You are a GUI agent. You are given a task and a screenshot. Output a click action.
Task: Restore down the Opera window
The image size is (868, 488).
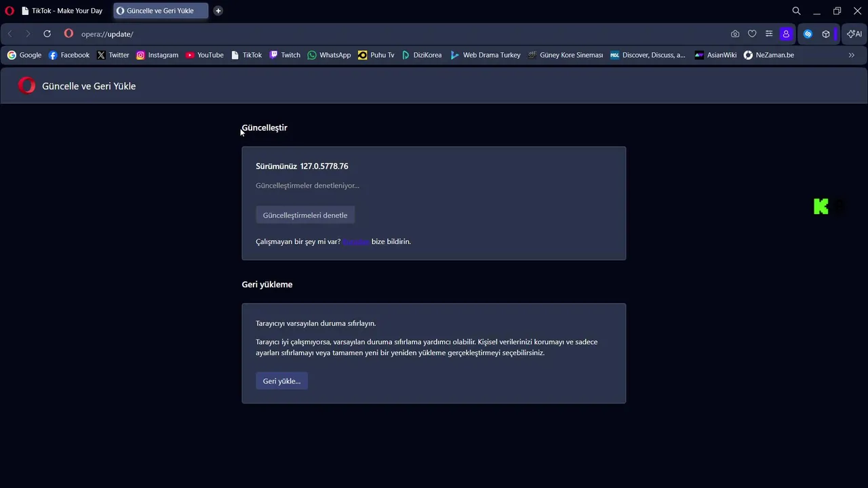point(837,11)
